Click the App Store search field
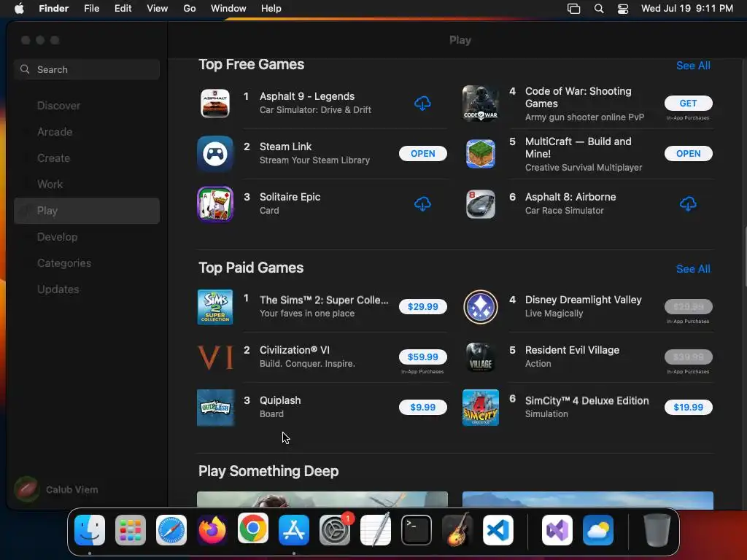747x560 pixels. click(87, 69)
